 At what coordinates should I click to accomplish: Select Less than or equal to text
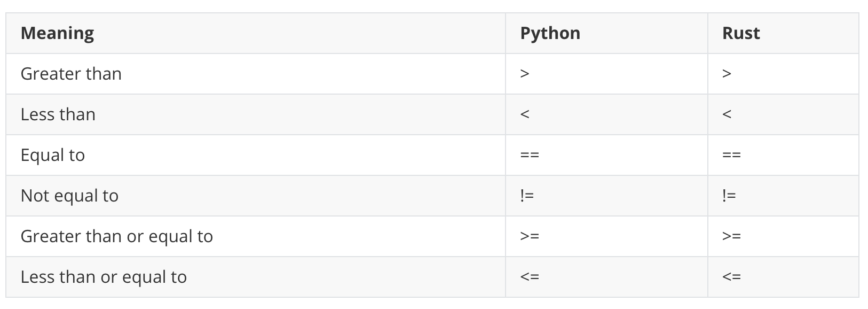(104, 277)
